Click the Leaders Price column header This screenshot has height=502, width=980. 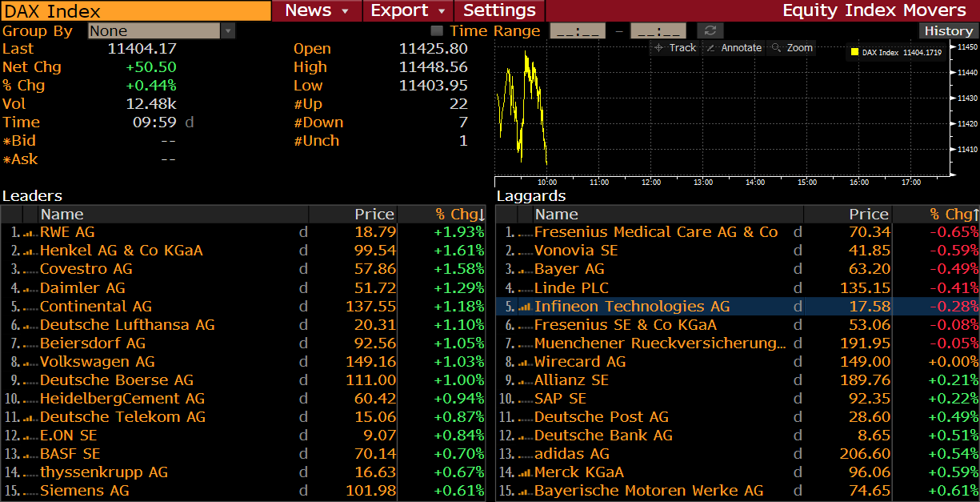[353, 214]
